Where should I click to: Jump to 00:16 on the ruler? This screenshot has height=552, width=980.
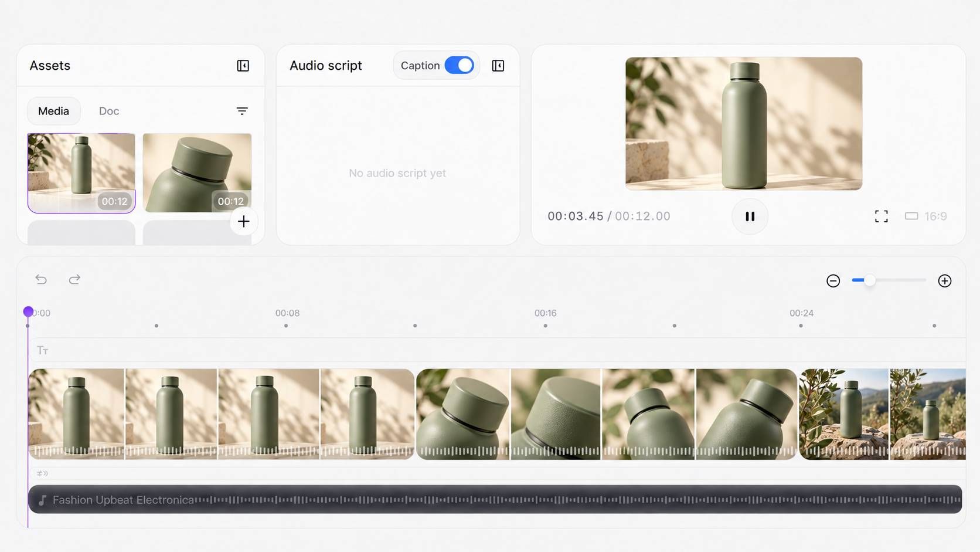coord(545,313)
